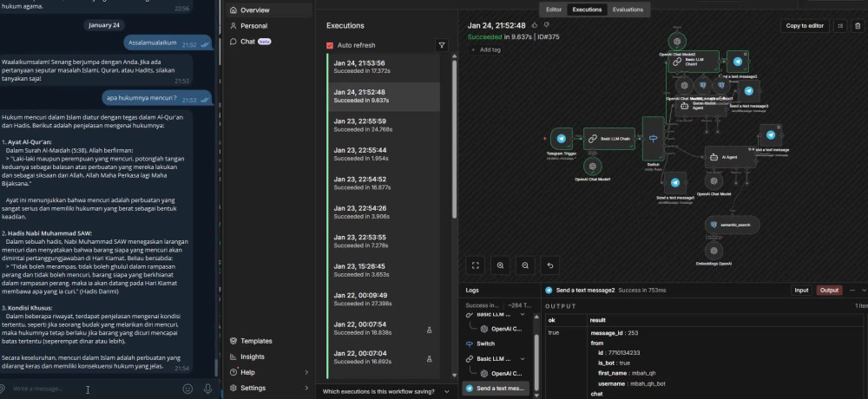Show the Output data view
Screen dimensions: 868x399
(x=829, y=290)
